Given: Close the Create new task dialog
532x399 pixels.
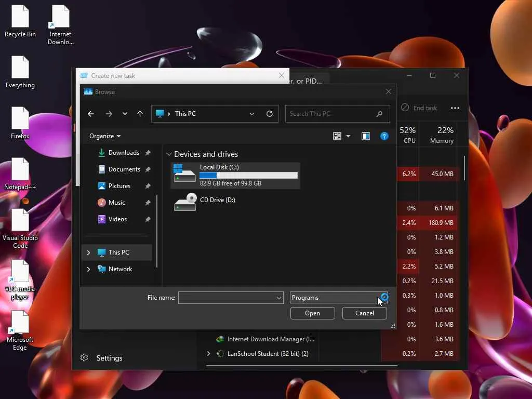Looking at the screenshot, I should [281, 75].
